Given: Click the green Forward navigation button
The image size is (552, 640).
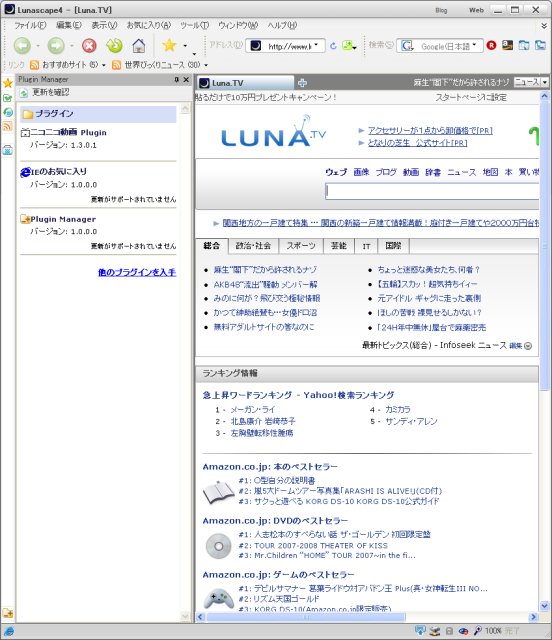Looking at the screenshot, I should coord(56,45).
